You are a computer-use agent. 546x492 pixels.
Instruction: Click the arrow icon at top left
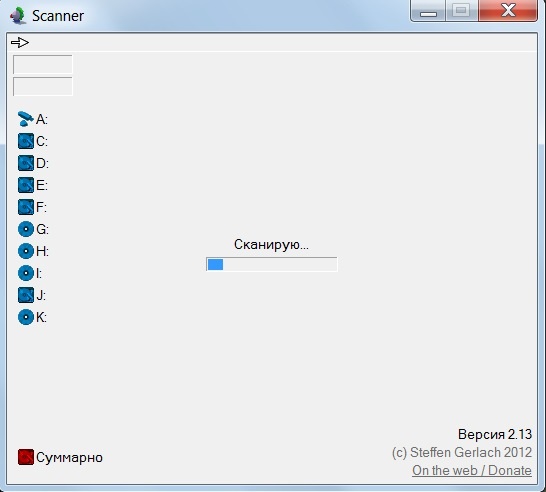[x=20, y=42]
